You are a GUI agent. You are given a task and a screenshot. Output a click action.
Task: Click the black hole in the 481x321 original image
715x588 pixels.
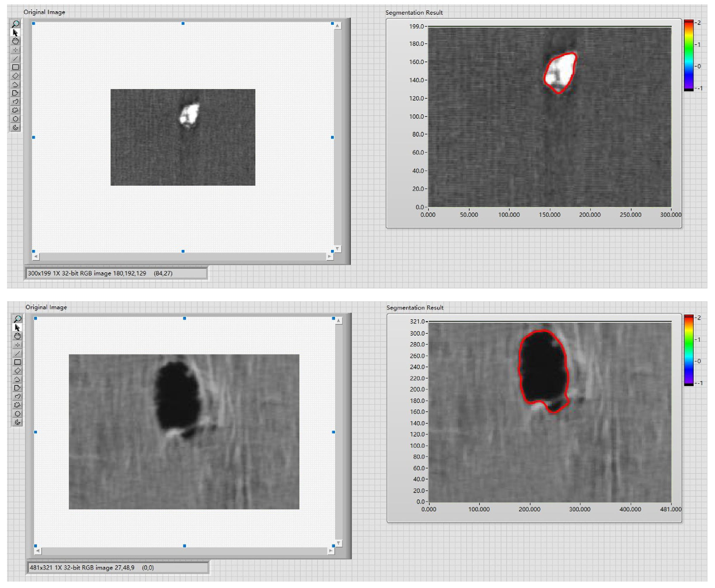click(177, 396)
